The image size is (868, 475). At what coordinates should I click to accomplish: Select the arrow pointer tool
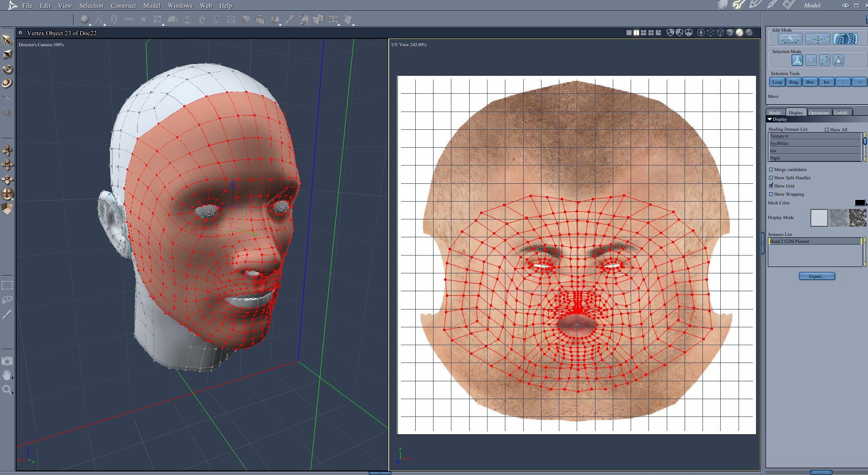[7, 40]
